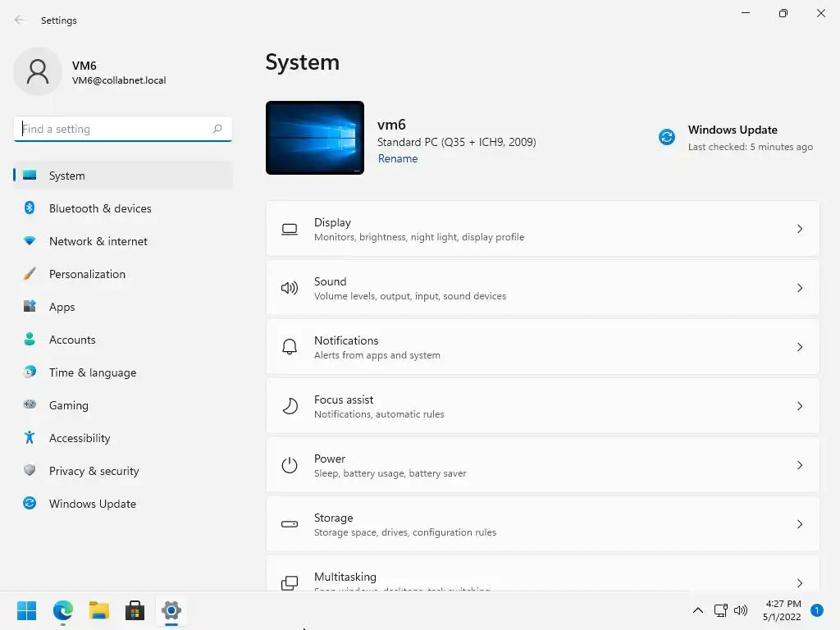The width and height of the screenshot is (840, 630).
Task: Click the Windows Update sync icon near the header
Action: point(666,137)
